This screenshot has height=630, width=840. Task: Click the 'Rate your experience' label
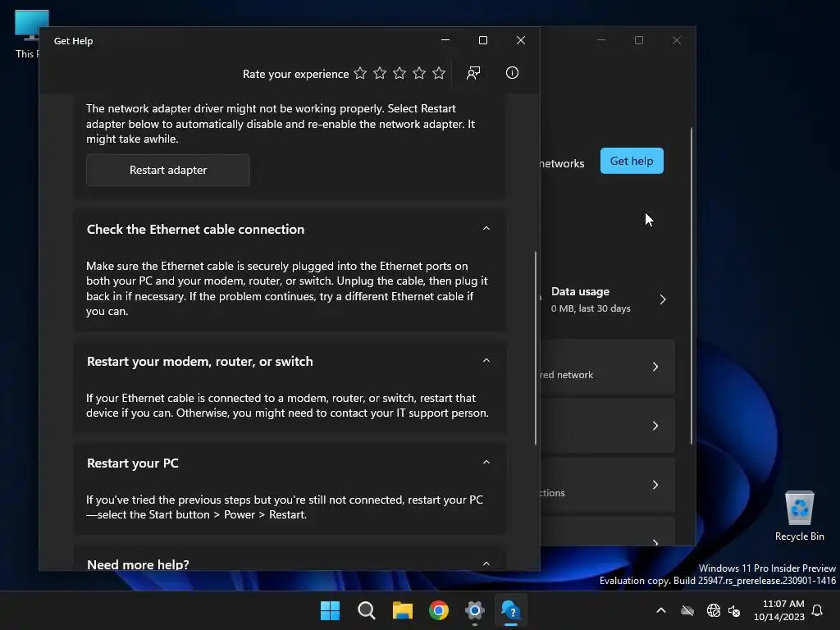click(295, 74)
